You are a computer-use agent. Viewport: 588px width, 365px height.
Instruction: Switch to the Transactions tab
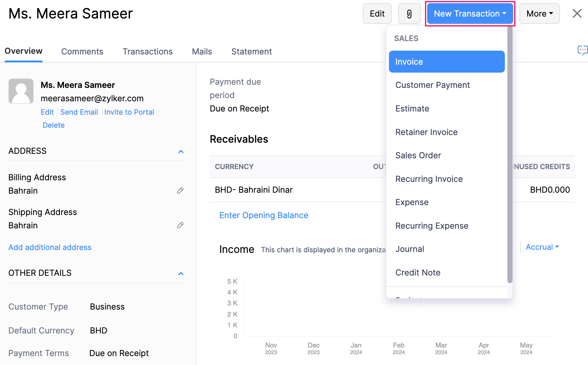pos(147,52)
